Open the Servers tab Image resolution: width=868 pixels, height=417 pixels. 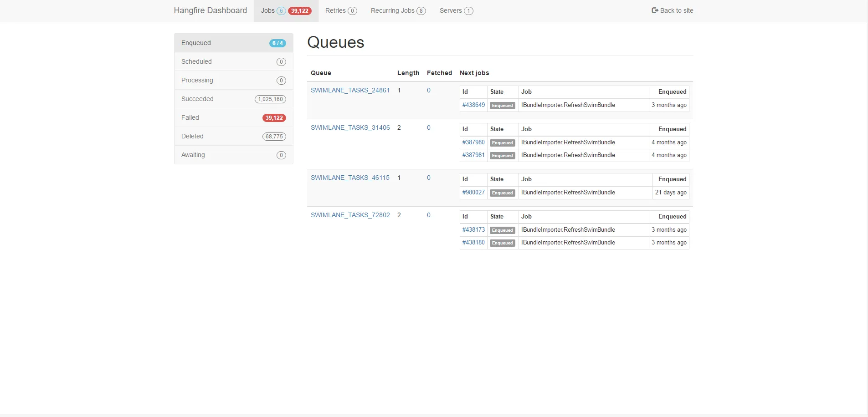456,10
